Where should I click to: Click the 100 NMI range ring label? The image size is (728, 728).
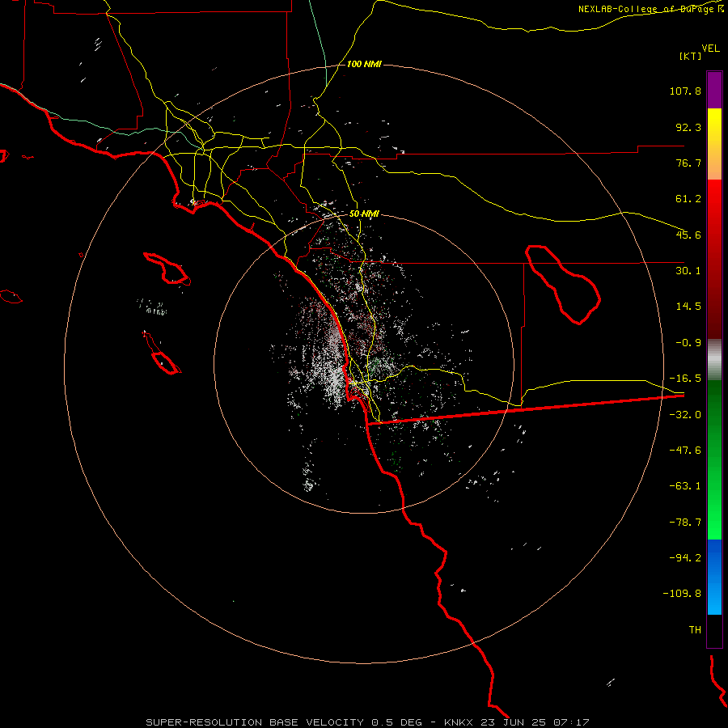364,64
